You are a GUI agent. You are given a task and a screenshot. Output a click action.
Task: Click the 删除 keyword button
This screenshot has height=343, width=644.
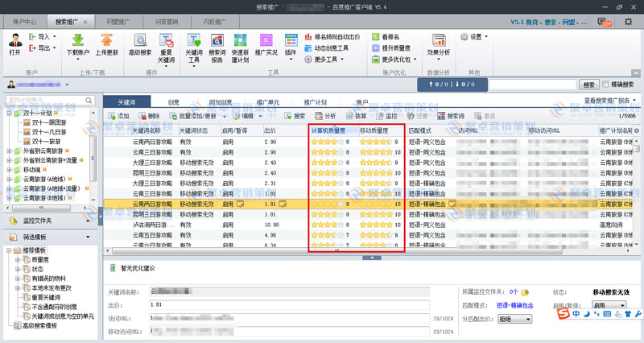(x=149, y=116)
